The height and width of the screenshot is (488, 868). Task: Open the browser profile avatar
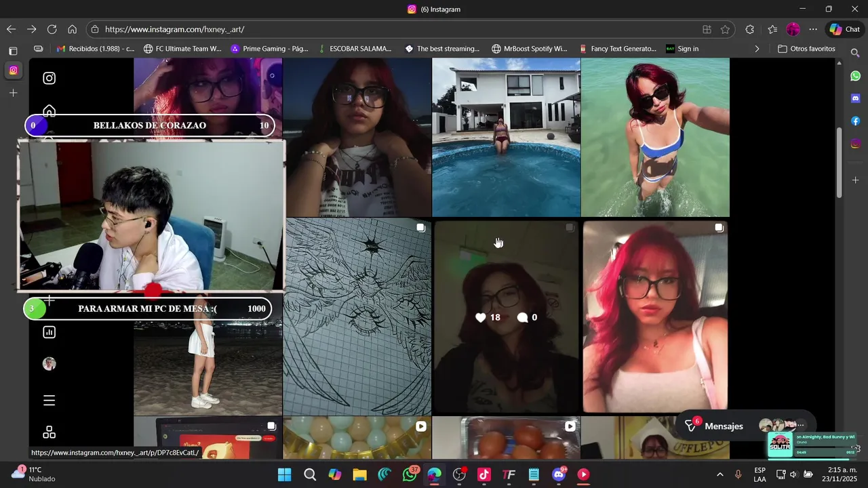click(793, 29)
